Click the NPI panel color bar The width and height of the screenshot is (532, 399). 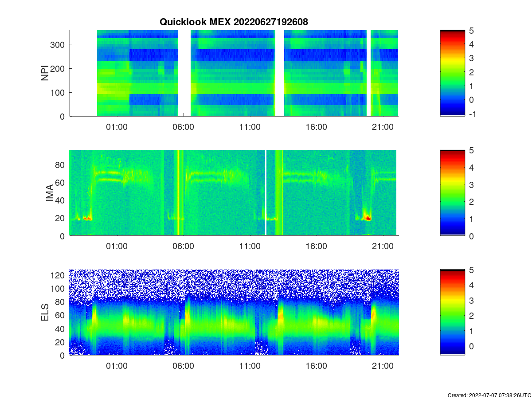[453, 73]
